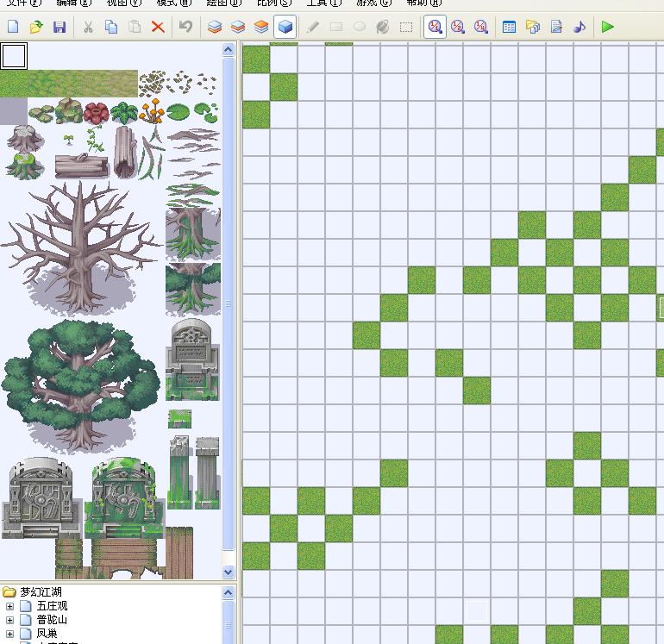This screenshot has width=664, height=644.
Task: Open the Database window
Action: [x=509, y=27]
